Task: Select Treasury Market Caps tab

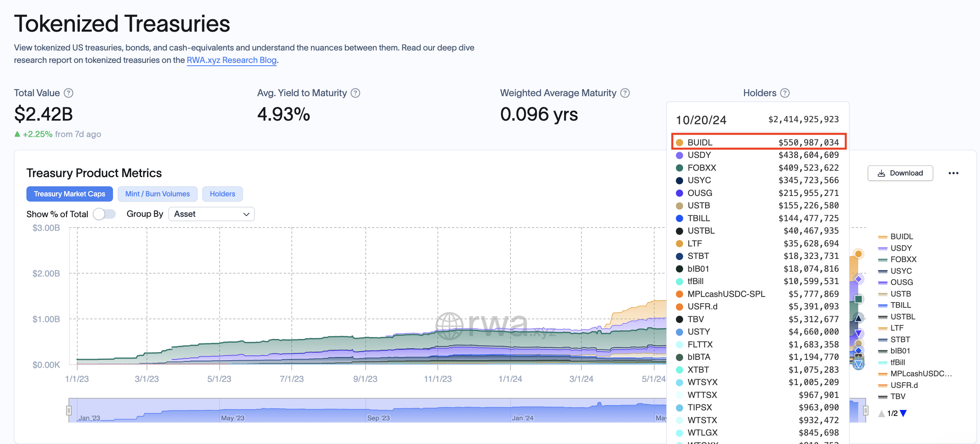Action: [70, 194]
